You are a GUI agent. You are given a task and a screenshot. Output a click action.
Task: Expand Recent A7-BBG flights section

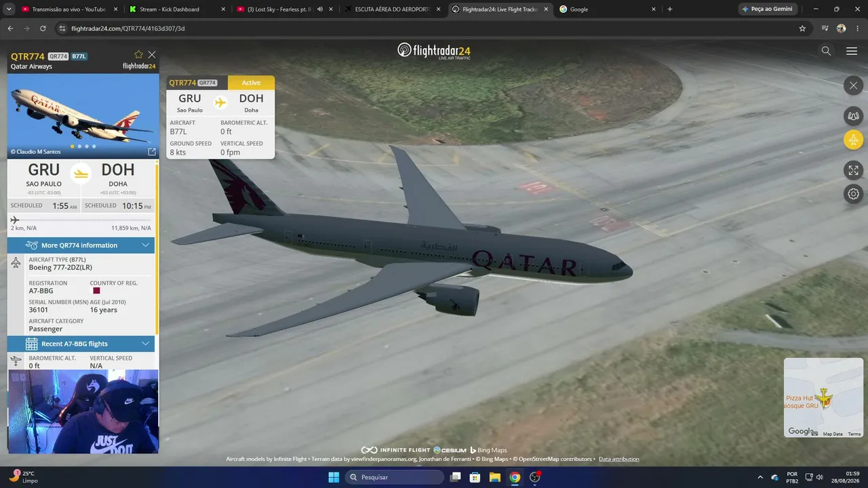coord(81,344)
